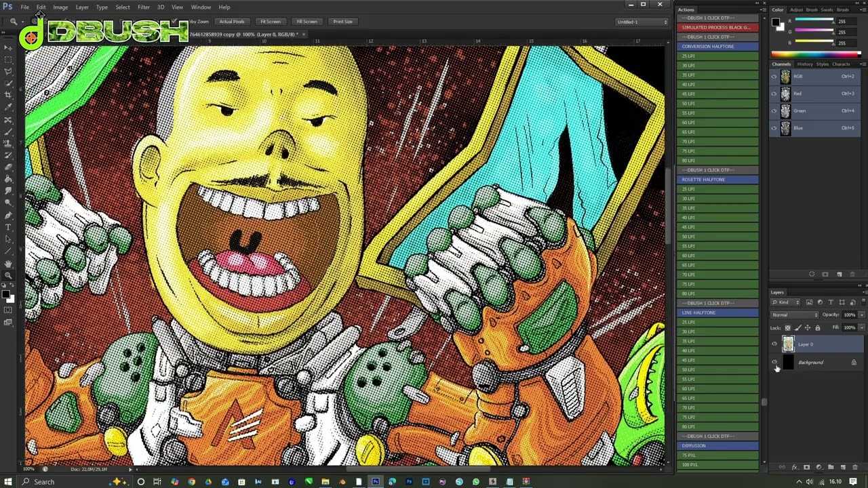Select the Quick Selection tool

coord(9,82)
